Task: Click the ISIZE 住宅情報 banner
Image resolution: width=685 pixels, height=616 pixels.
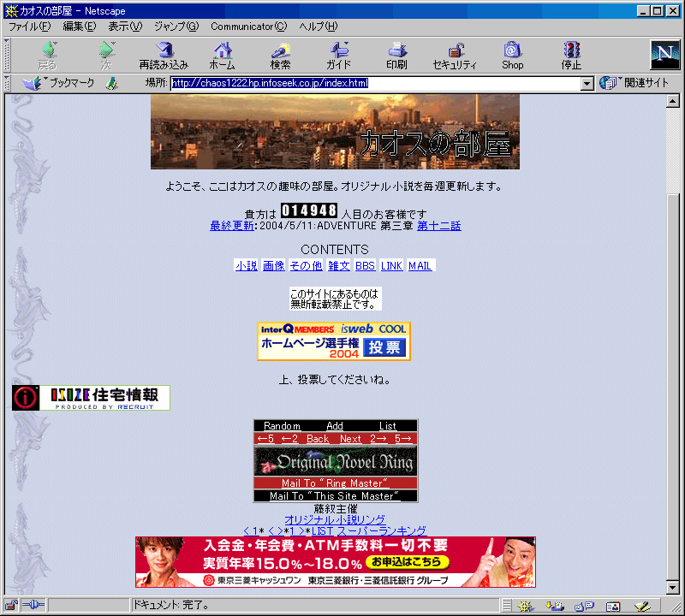Action: click(91, 398)
